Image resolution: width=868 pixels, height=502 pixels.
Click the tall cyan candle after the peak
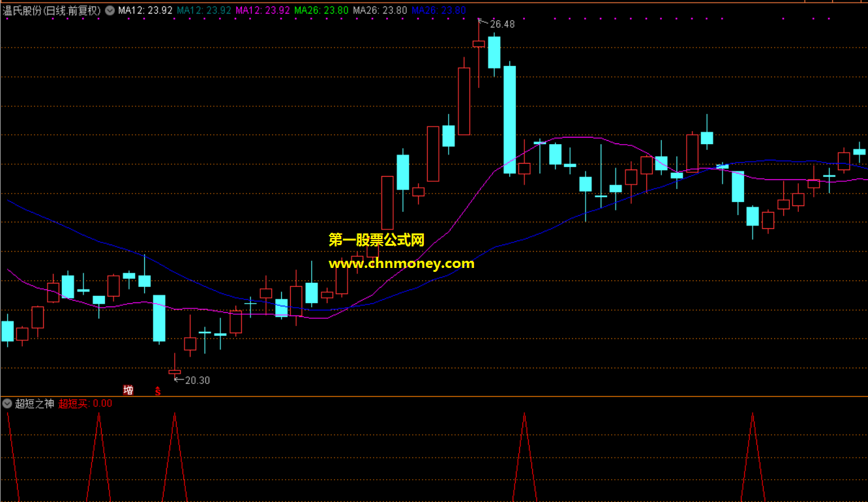coord(509,119)
